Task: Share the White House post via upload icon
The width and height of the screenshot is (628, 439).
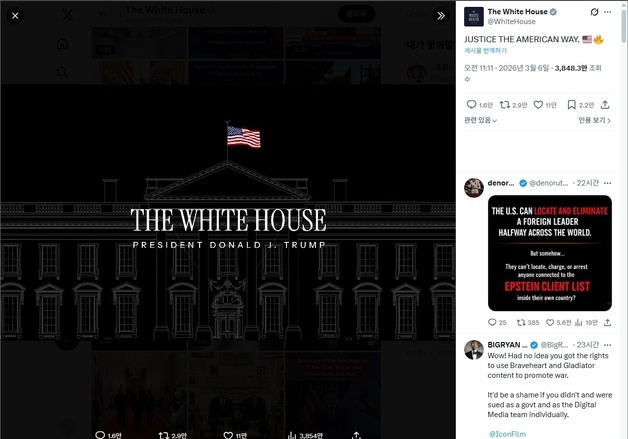Action: click(605, 105)
